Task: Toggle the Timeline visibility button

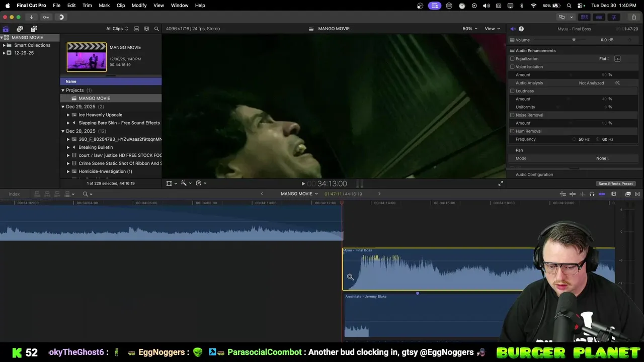Action: click(599, 17)
